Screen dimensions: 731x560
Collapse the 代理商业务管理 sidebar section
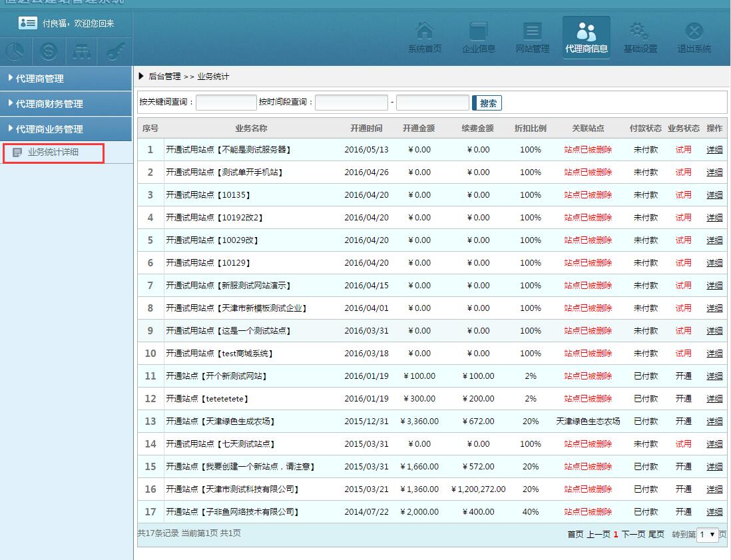pos(66,129)
